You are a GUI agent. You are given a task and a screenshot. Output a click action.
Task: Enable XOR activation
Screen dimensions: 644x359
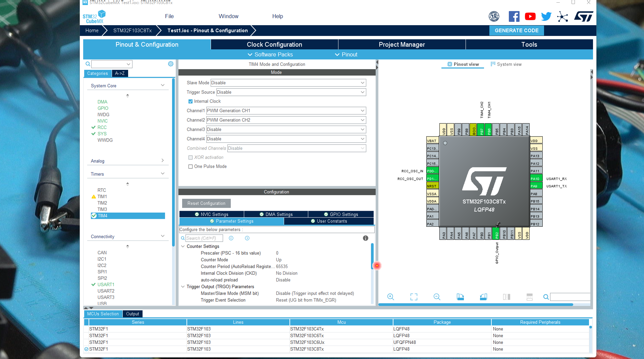coord(190,157)
